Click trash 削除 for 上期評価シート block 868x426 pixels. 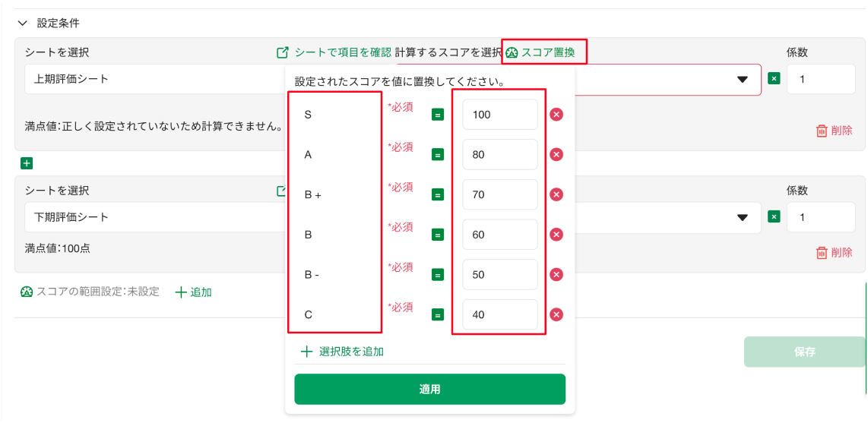click(x=835, y=131)
